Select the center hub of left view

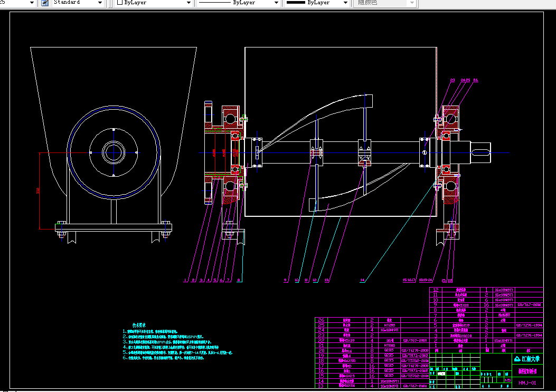114,152
